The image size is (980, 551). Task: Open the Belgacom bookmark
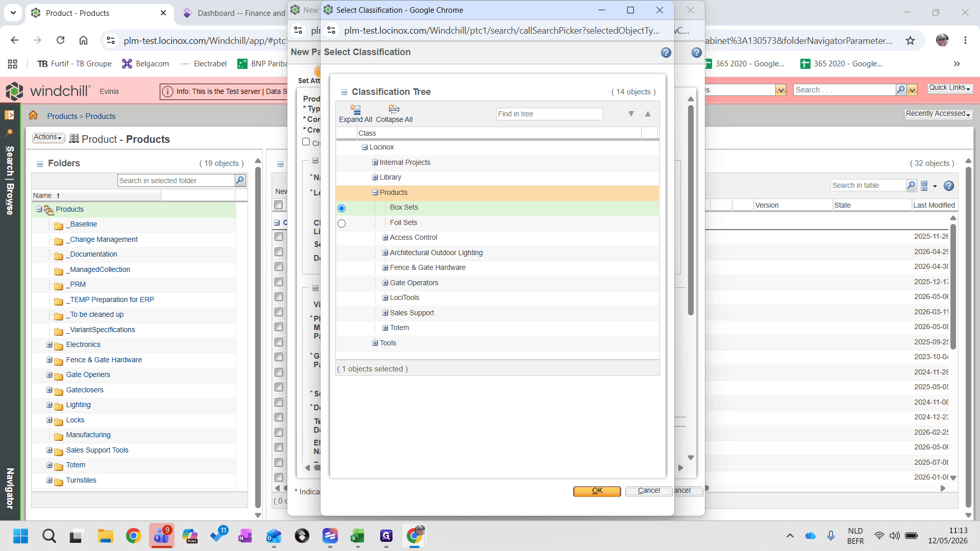[145, 64]
